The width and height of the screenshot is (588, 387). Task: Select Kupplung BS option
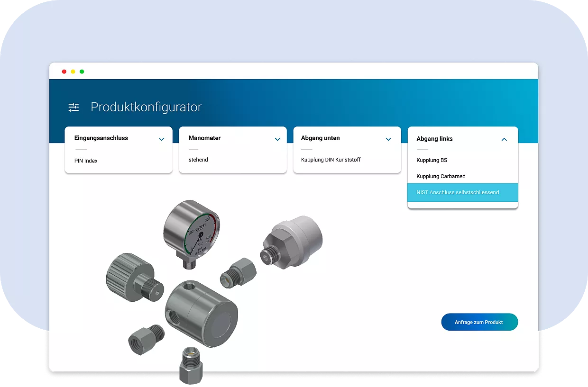tap(432, 160)
